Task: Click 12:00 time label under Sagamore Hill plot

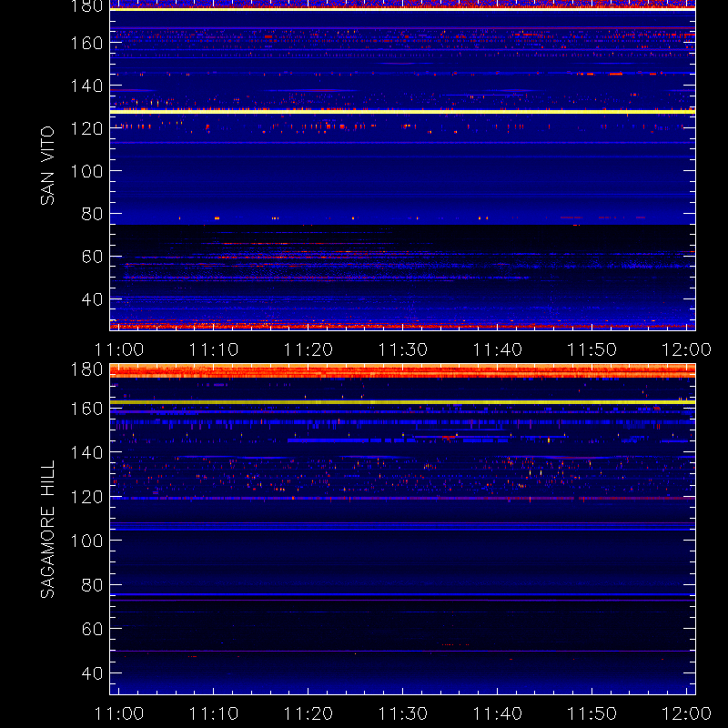Action: point(686,713)
